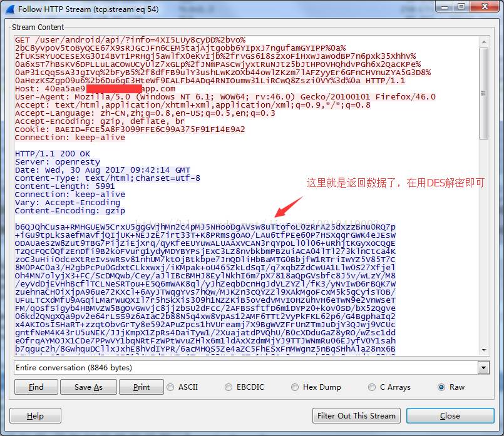Click Filter Out This Stream button
The image size is (504, 436).
(356, 416)
